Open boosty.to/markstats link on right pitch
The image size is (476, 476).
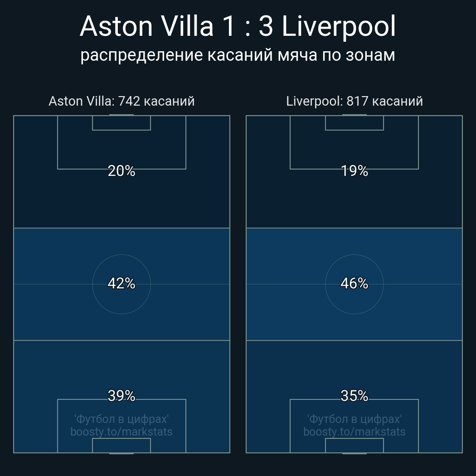click(x=355, y=432)
